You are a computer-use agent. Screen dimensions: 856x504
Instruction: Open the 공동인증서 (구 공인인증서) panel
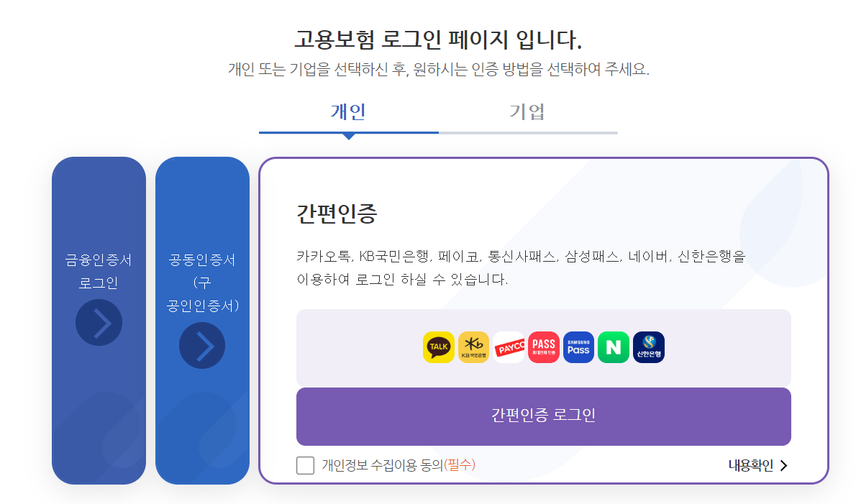click(x=202, y=280)
